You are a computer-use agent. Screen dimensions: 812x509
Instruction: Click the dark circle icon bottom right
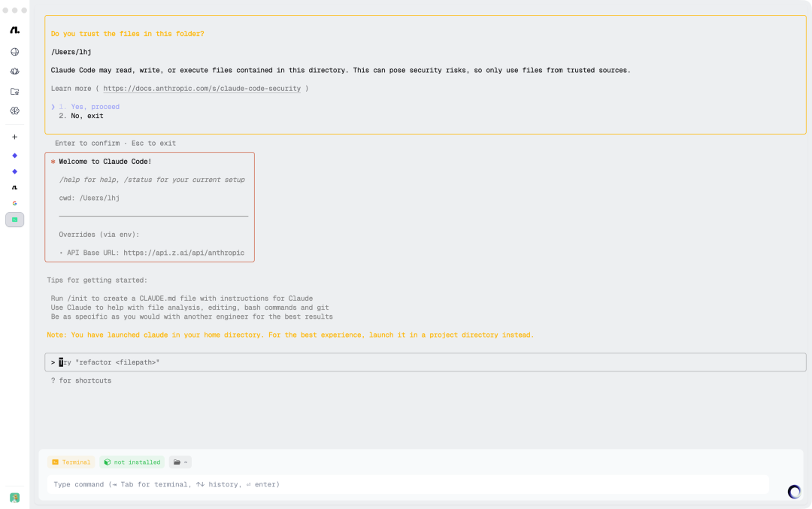pos(794,492)
